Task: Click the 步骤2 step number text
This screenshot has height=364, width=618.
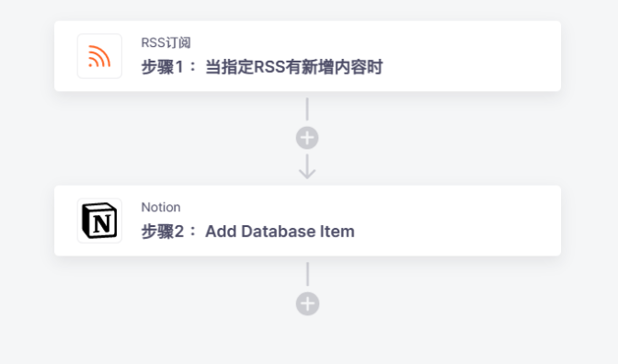Action: click(163, 232)
